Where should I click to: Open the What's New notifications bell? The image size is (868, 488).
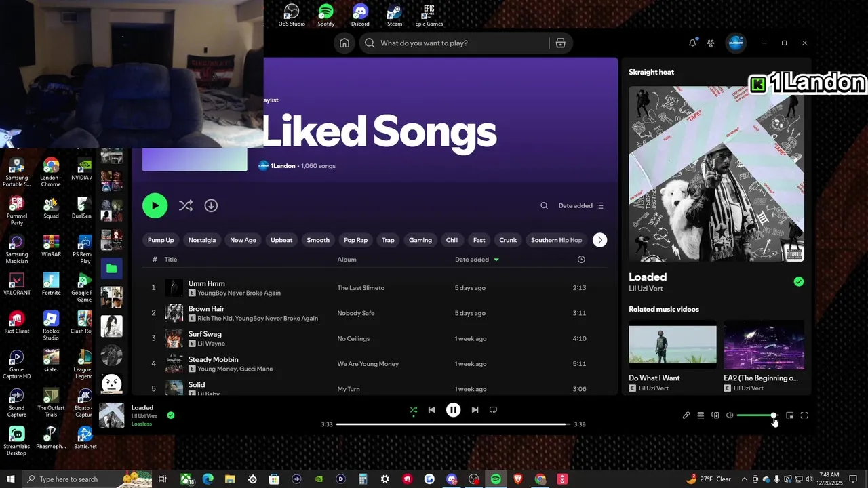click(x=692, y=43)
